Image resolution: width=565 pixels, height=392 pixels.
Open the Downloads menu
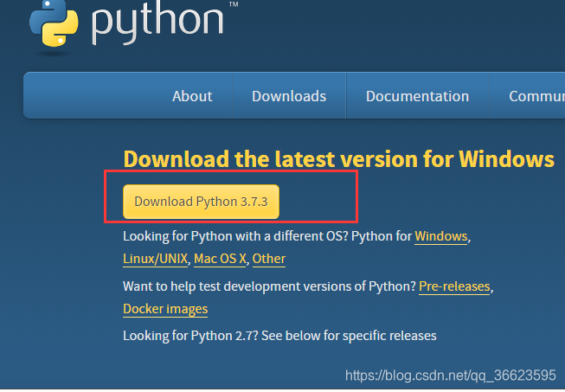click(x=289, y=96)
